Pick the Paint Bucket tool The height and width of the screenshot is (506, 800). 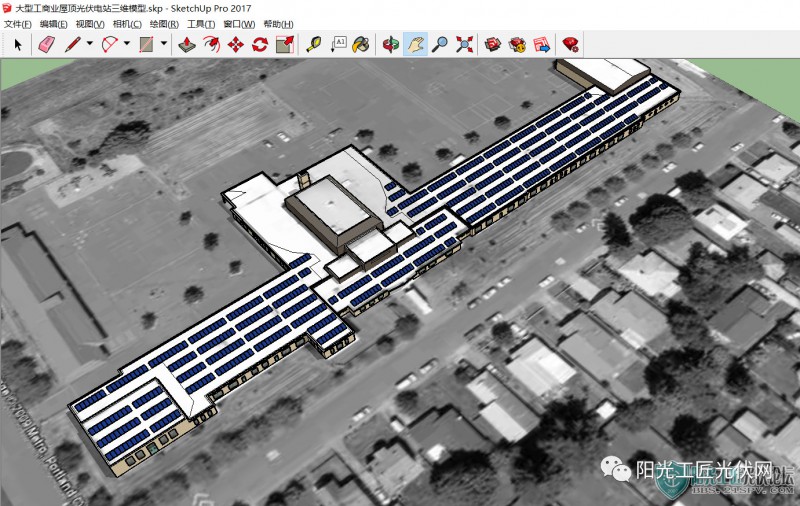point(362,44)
